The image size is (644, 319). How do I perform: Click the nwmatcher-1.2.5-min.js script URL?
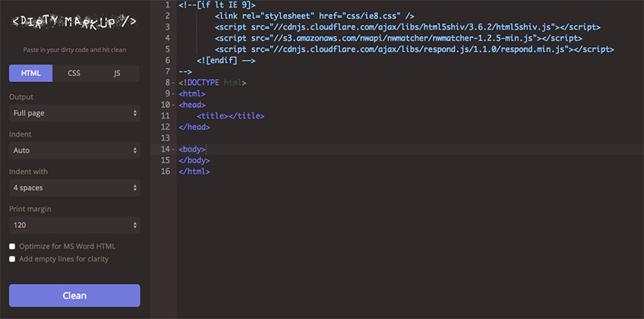(402, 39)
